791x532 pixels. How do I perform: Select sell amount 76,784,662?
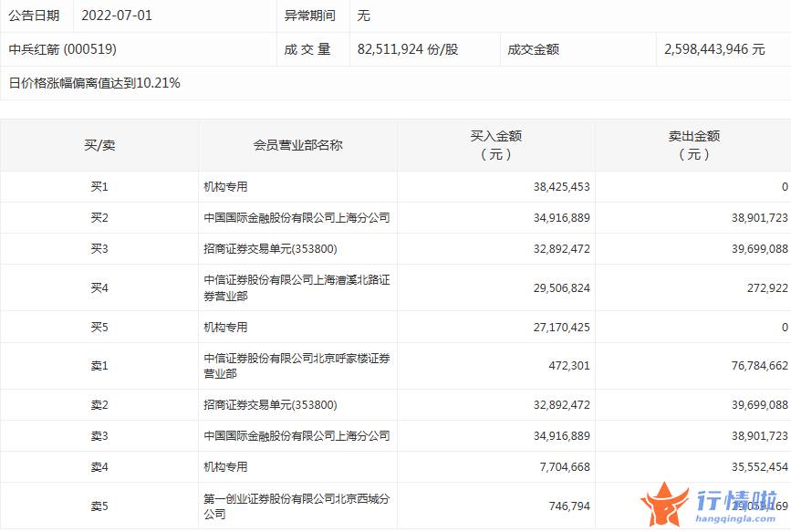tap(760, 365)
